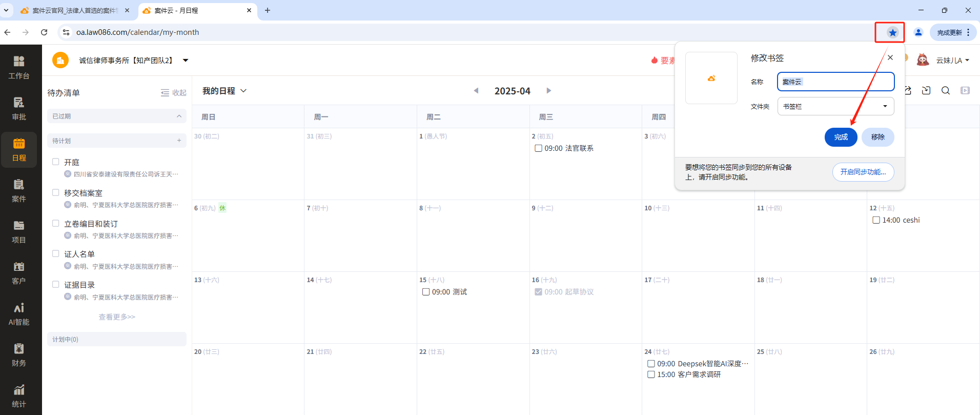Click the calendar search magnifier icon
This screenshot has height=415, width=980.
(946, 91)
